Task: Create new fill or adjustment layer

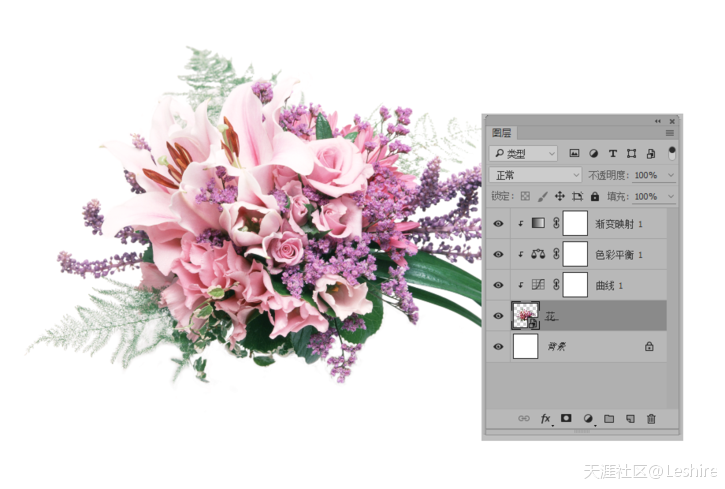Action: pyautogui.click(x=588, y=418)
